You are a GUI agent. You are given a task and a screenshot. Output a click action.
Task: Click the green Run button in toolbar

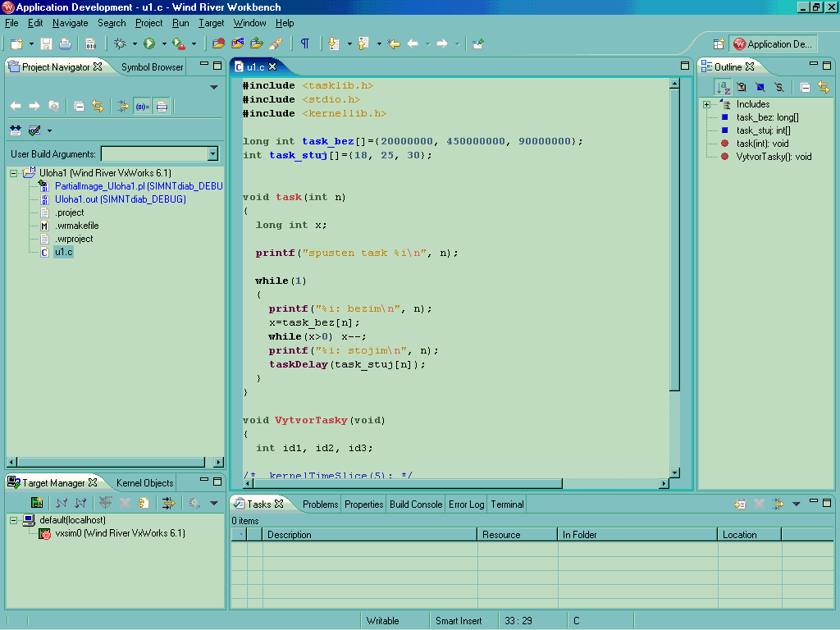pyautogui.click(x=149, y=43)
